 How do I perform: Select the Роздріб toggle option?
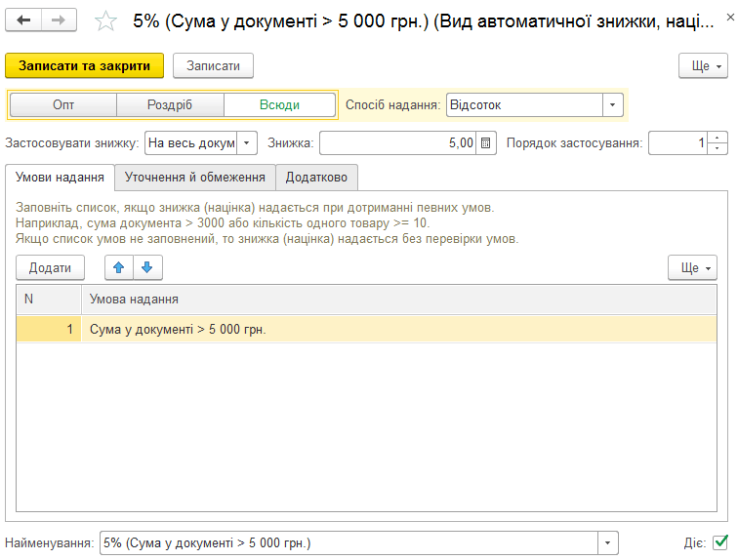(x=170, y=104)
